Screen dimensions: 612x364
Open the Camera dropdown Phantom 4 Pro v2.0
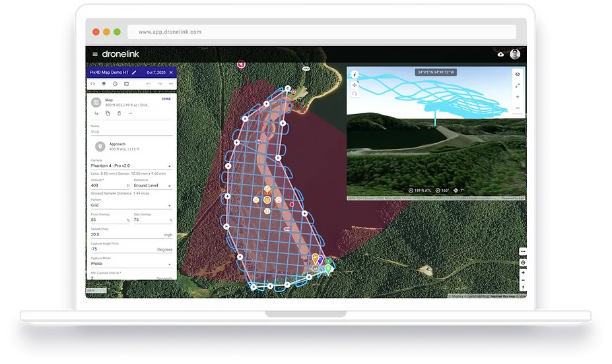coord(131,166)
